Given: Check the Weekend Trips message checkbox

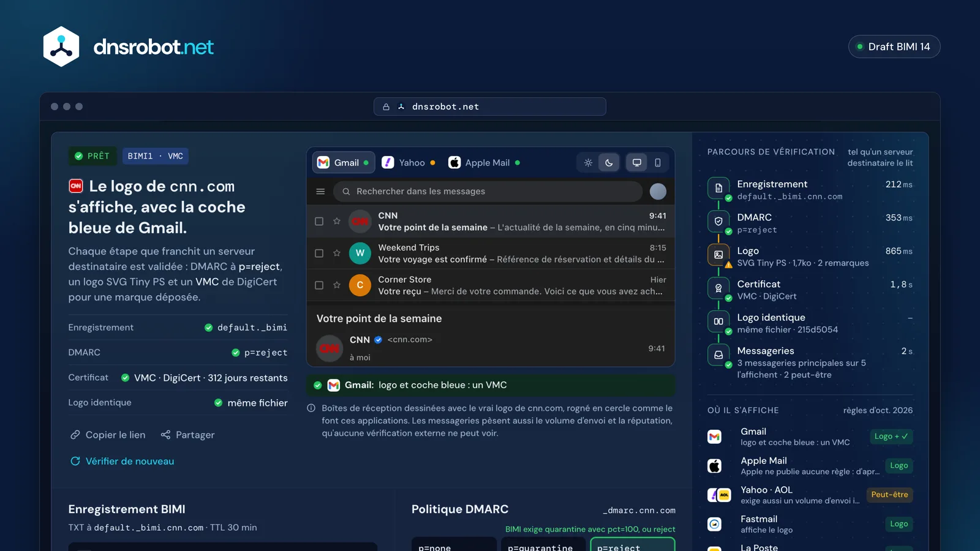Looking at the screenshot, I should [x=319, y=253].
